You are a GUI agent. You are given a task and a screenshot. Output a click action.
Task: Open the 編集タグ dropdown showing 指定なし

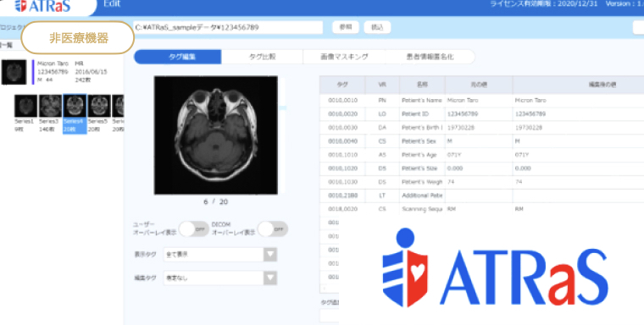click(x=220, y=278)
